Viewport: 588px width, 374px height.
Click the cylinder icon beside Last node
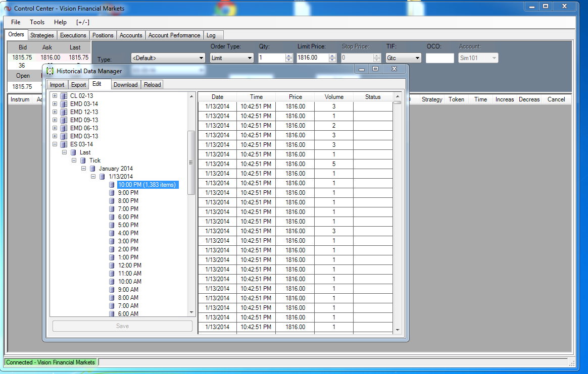coord(74,152)
